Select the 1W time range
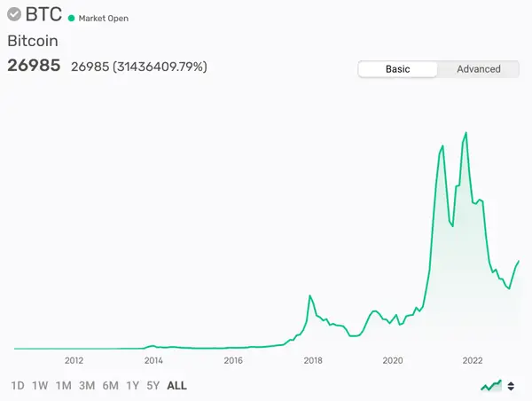 click(40, 386)
